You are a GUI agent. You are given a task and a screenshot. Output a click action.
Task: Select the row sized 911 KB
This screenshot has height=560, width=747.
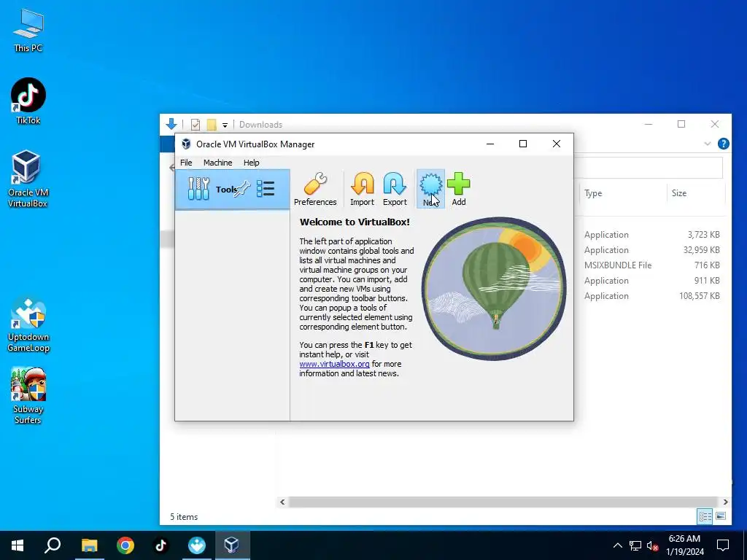click(651, 281)
